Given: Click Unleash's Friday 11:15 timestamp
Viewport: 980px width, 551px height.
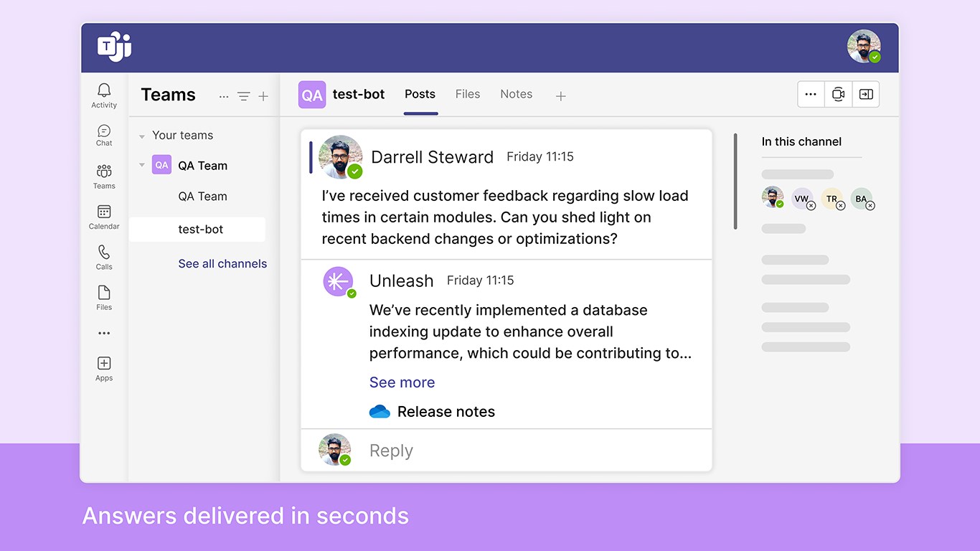Looking at the screenshot, I should (480, 281).
